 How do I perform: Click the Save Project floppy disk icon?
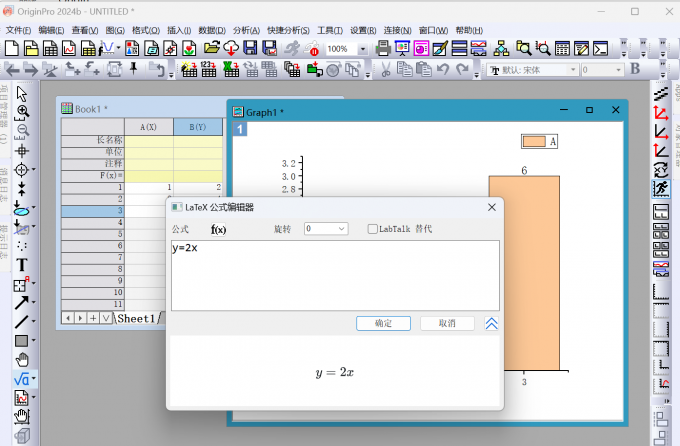(250, 48)
